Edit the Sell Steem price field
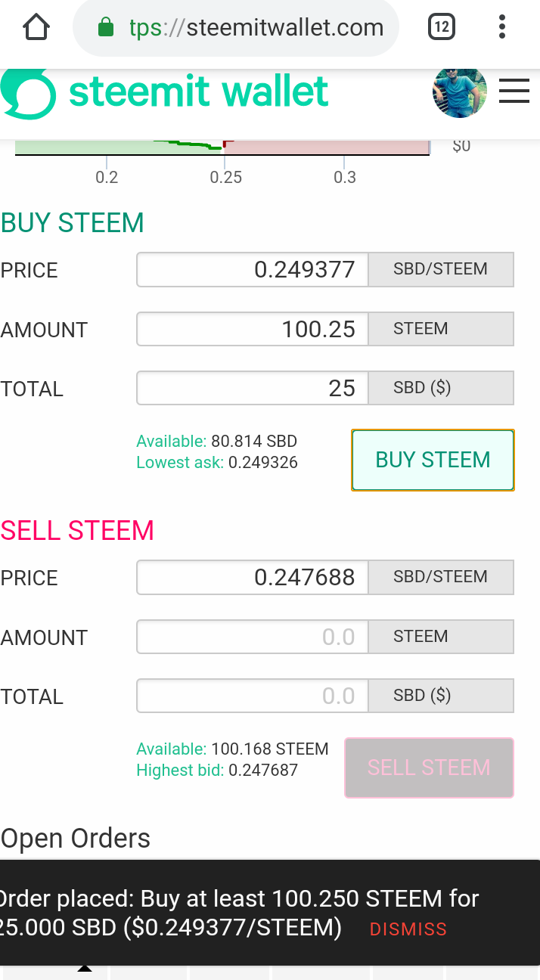This screenshot has width=540, height=980. (253, 578)
